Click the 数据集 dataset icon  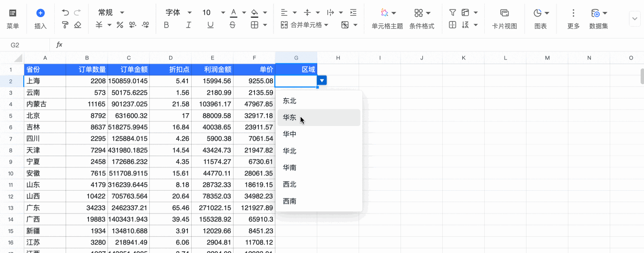click(x=595, y=13)
